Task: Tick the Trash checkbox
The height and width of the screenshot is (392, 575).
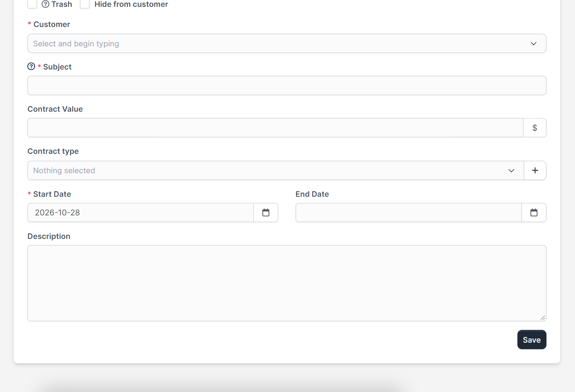Action: (32, 4)
